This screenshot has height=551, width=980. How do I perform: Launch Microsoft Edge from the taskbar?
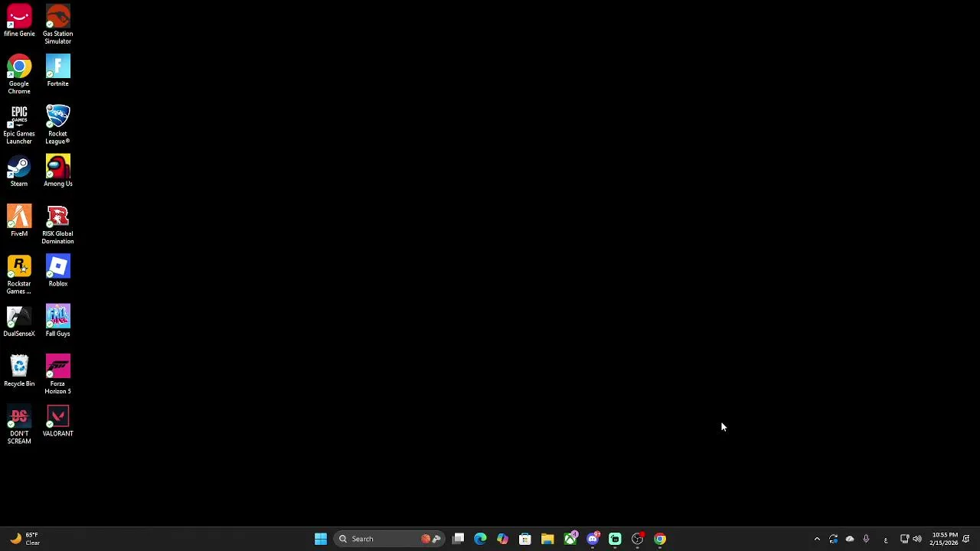480,539
